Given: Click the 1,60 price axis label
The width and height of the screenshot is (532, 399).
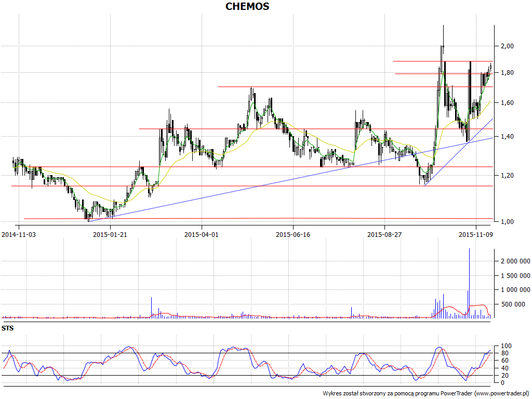Looking at the screenshot, I should [x=507, y=103].
